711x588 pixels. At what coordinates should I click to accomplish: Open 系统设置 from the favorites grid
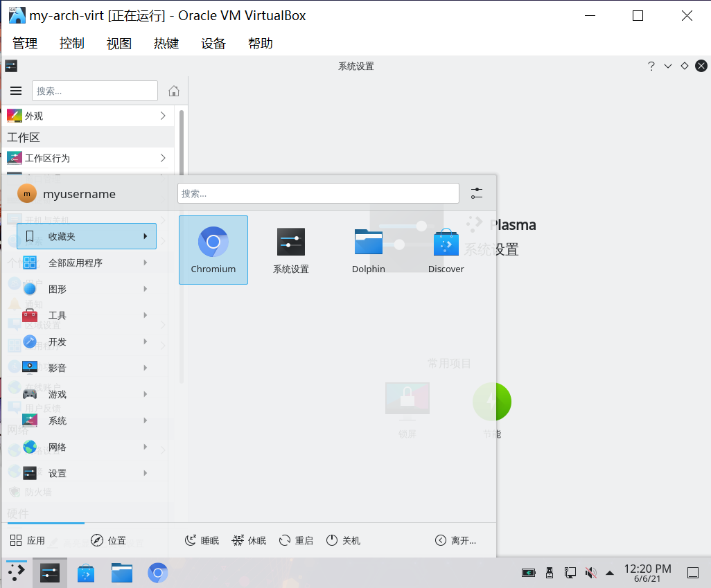(291, 249)
